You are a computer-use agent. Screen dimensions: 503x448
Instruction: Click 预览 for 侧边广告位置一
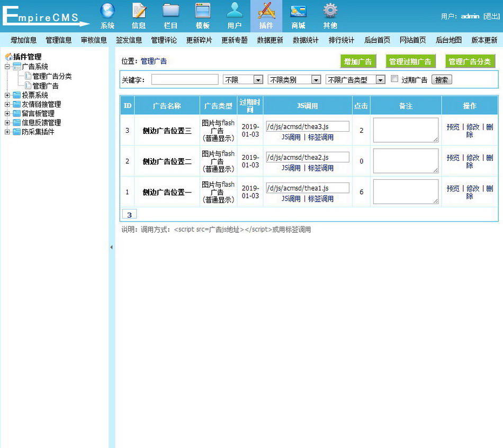click(x=453, y=188)
